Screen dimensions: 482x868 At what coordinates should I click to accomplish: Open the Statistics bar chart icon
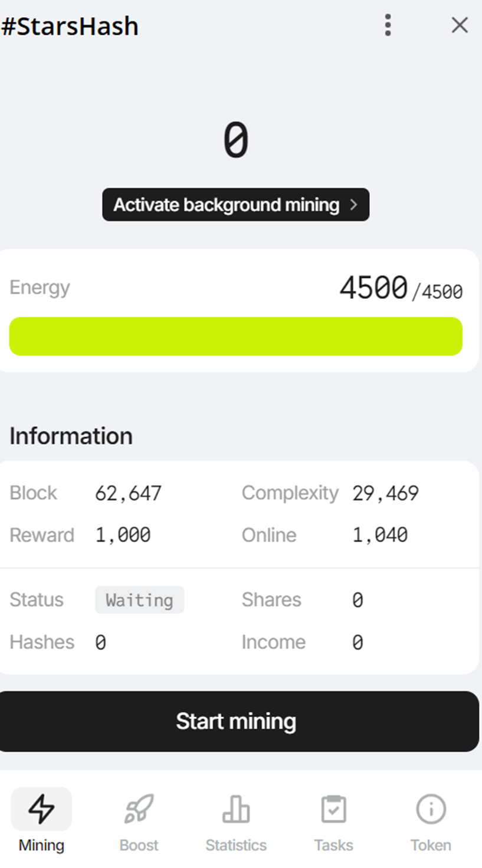(x=236, y=808)
